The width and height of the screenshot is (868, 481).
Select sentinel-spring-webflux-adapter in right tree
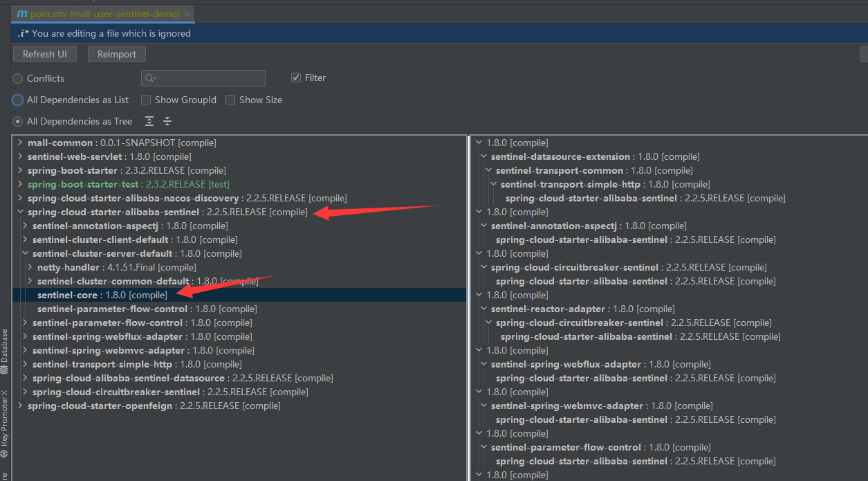coord(600,364)
